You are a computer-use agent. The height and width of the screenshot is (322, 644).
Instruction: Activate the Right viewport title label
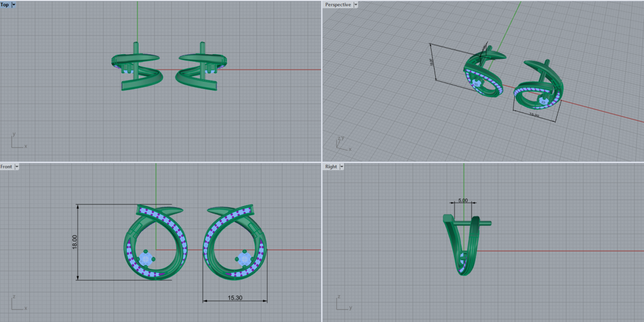(x=331, y=166)
